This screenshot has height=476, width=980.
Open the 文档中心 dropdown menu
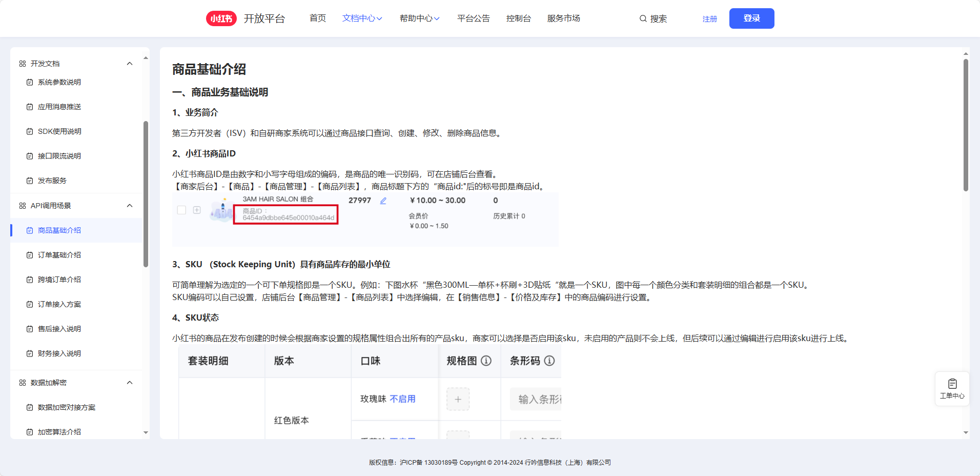tap(362, 18)
